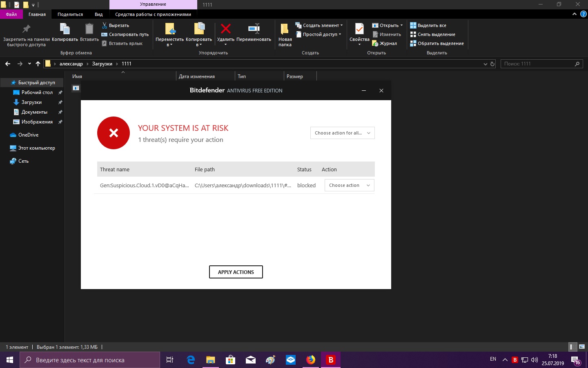Select Downloads in Quick access sidebar

coord(31,102)
